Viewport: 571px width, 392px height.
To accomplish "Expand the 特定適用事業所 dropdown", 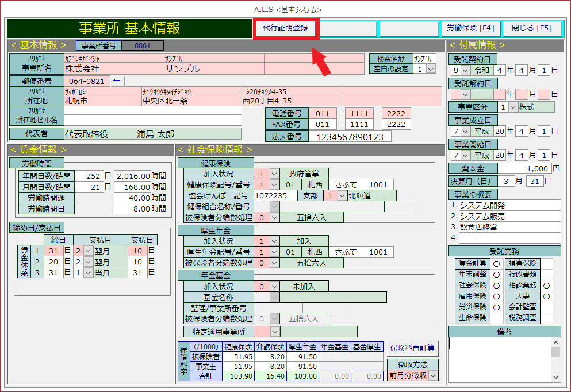I will point(274,332).
